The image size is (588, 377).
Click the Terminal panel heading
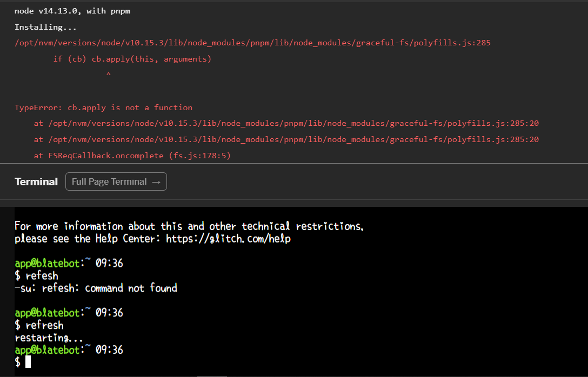tap(36, 182)
